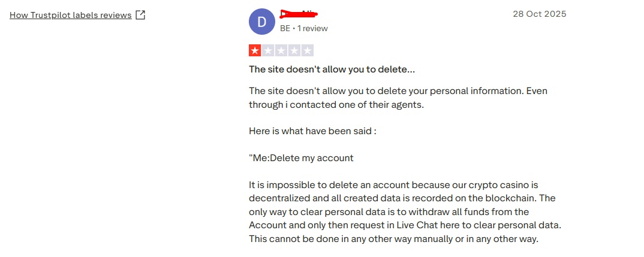The height and width of the screenshot is (257, 644).
Task: Click the "BE" country code label
Action: pos(285,28)
